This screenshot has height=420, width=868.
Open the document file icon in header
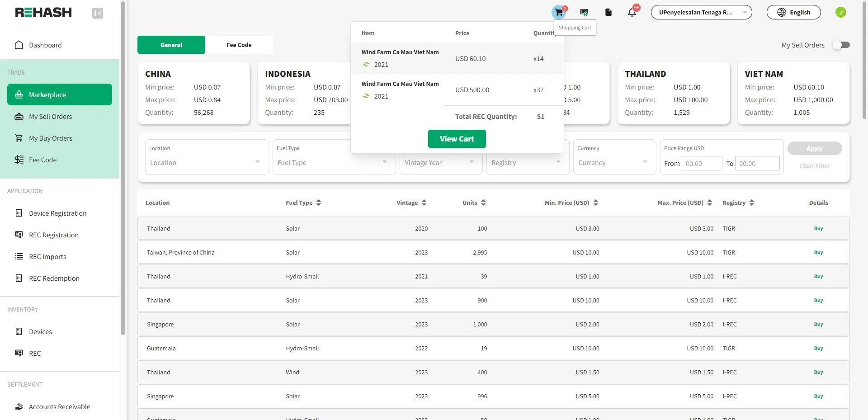tap(609, 12)
